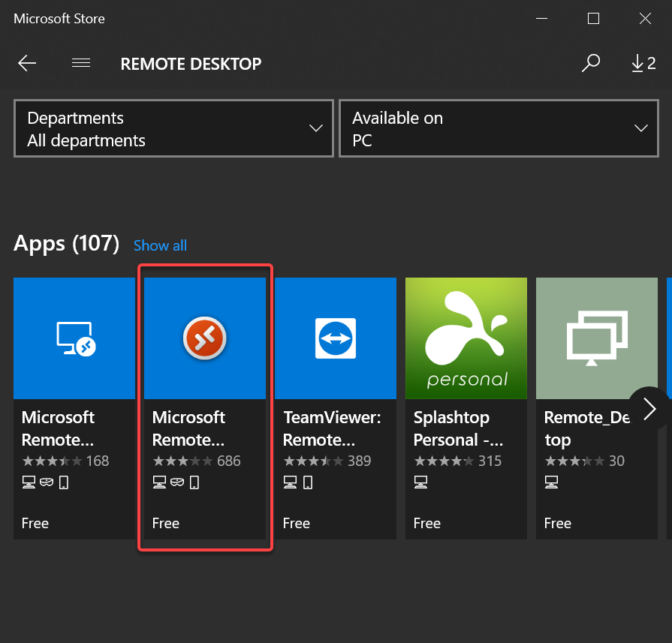Select the Splashtop Personal app icon
Viewport: 672px width, 643px height.
466,338
